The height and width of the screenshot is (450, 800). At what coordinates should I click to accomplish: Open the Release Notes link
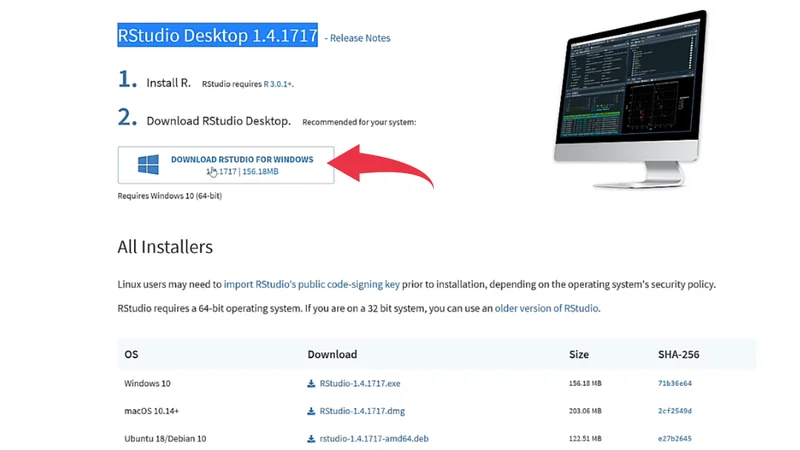point(360,38)
